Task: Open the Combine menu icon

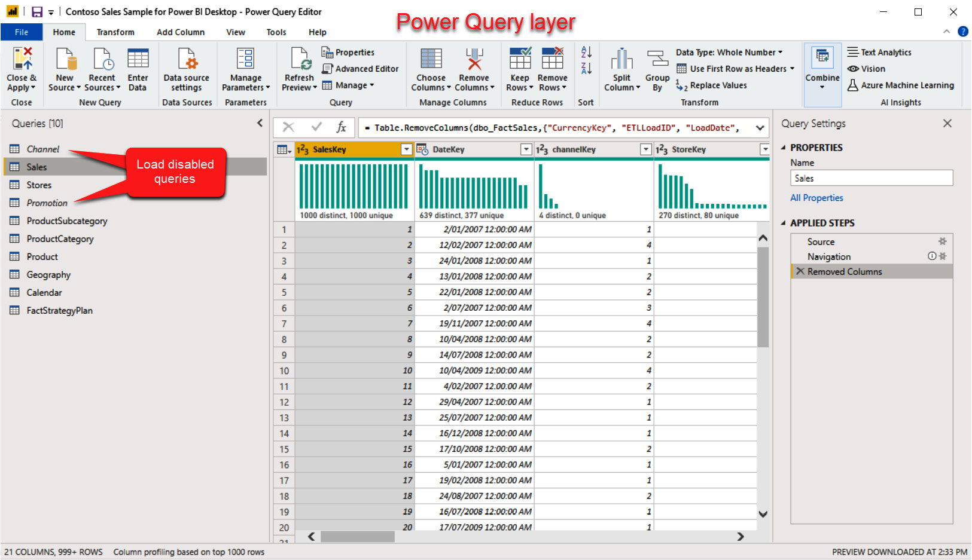Action: click(822, 57)
